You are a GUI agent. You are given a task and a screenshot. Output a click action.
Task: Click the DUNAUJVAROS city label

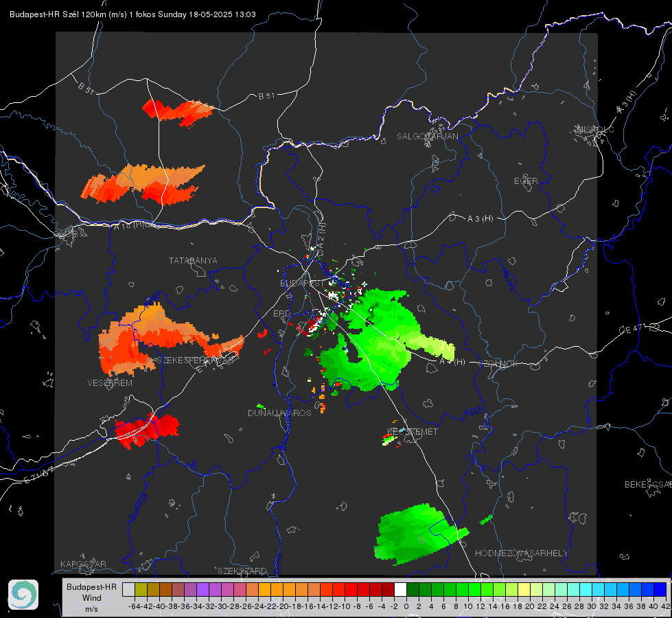[x=279, y=413]
